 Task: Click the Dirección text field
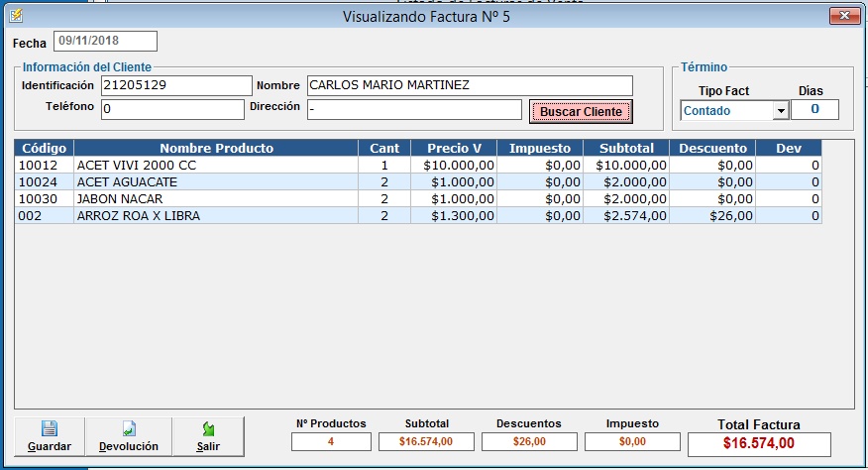click(x=413, y=109)
